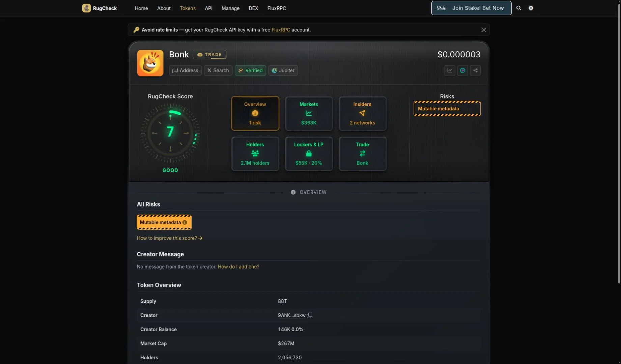Click the GOOD score label

coord(170,170)
